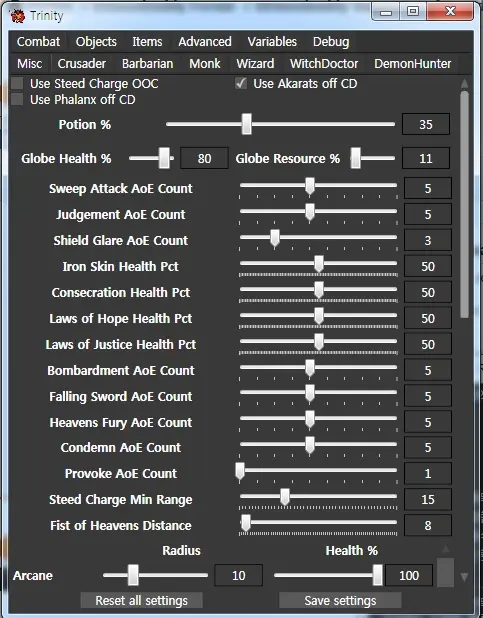Click the vertical scrollbar thumb
Viewport: 483px width, 618px height.
tap(464, 204)
